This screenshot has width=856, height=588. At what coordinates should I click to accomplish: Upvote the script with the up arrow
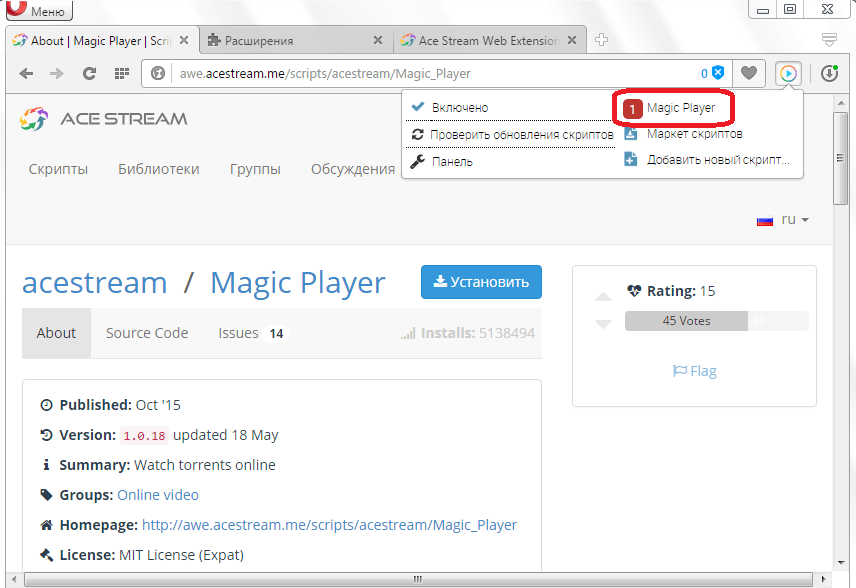pos(603,296)
